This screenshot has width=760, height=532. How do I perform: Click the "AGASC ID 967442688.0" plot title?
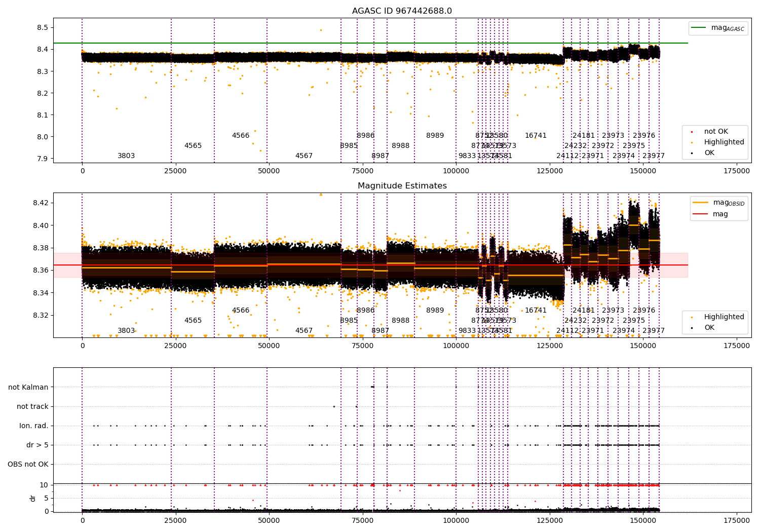[402, 11]
